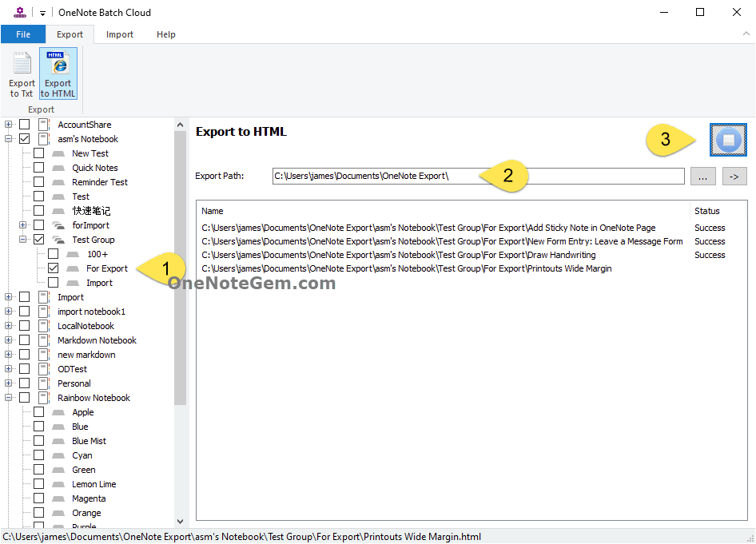Check the 100+ section checkbox
The width and height of the screenshot is (756, 544).
(x=53, y=253)
